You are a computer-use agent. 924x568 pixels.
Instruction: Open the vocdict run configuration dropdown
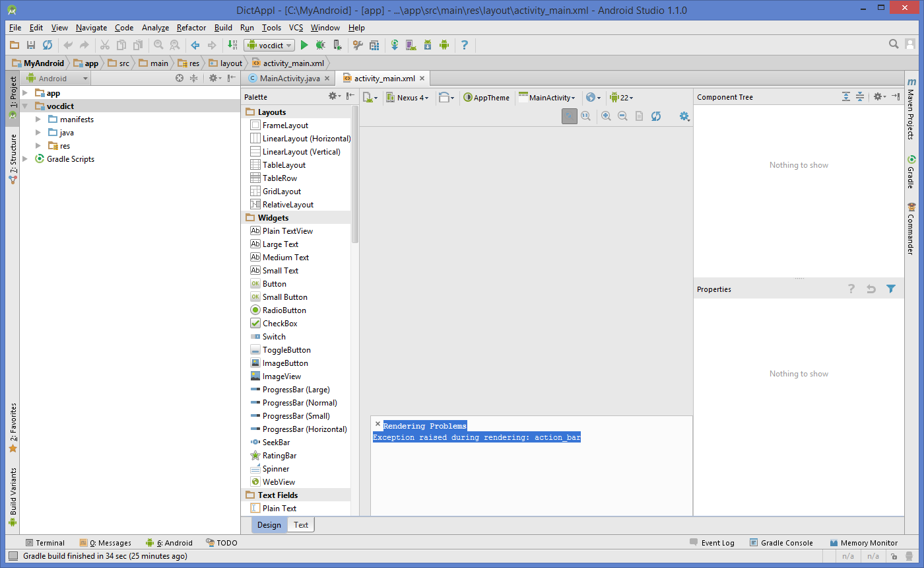(x=269, y=45)
